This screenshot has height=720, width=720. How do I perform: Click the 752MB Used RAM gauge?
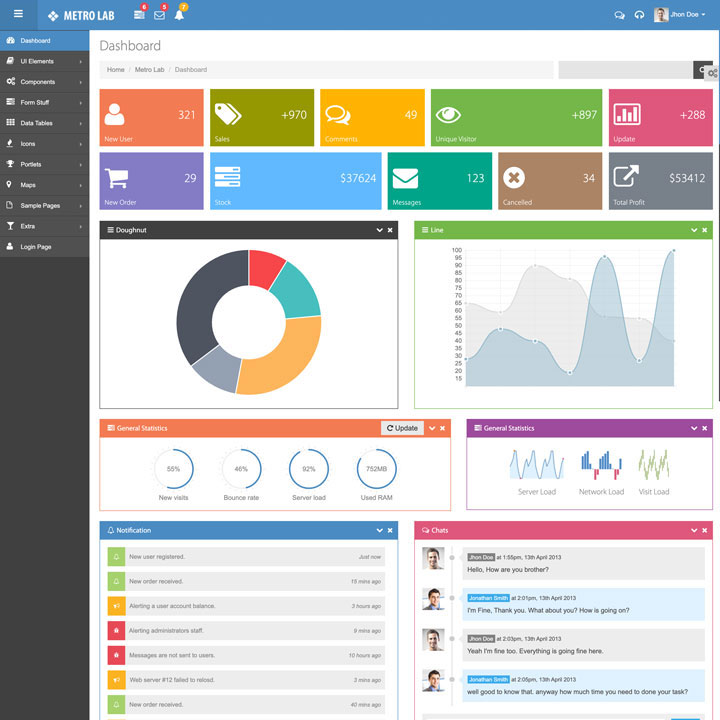click(377, 469)
